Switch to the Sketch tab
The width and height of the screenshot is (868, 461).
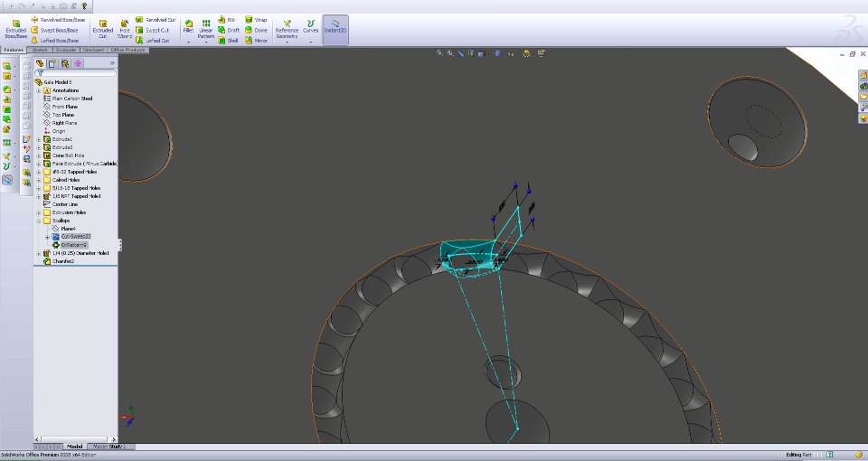(39, 50)
